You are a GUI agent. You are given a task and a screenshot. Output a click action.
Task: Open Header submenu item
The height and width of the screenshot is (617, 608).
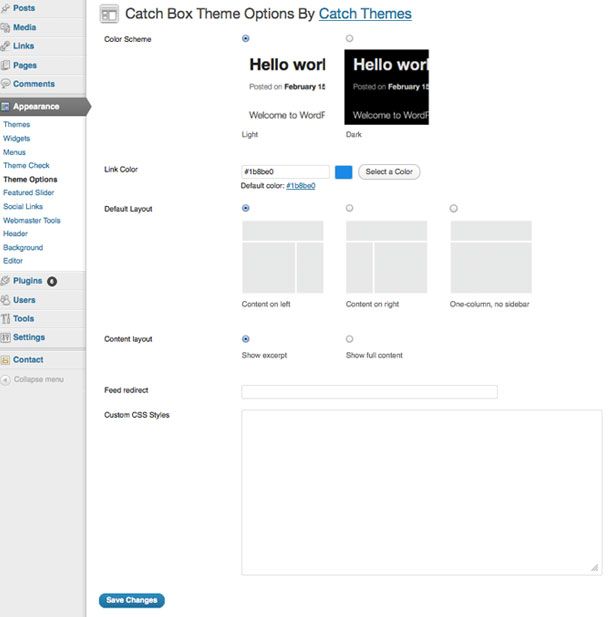pyautogui.click(x=15, y=234)
